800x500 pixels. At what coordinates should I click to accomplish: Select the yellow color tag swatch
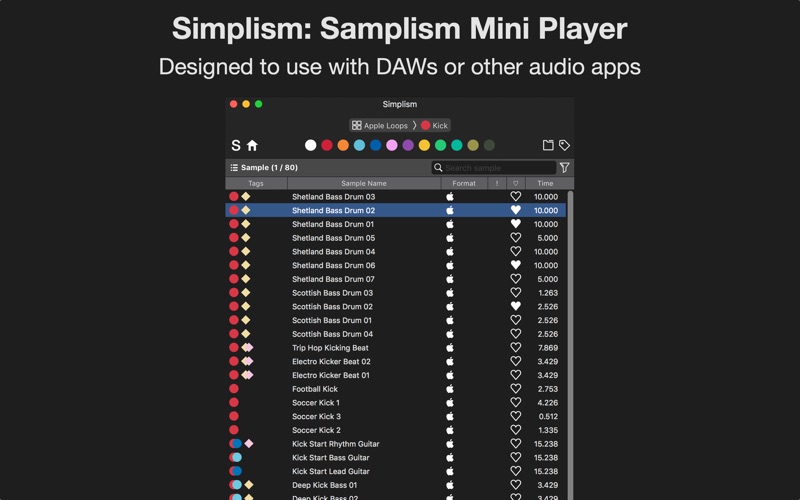(x=424, y=145)
